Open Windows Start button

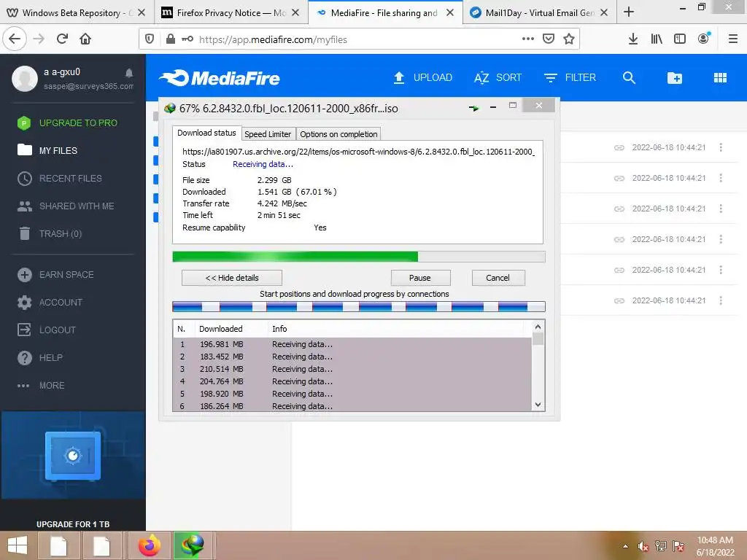click(18, 545)
